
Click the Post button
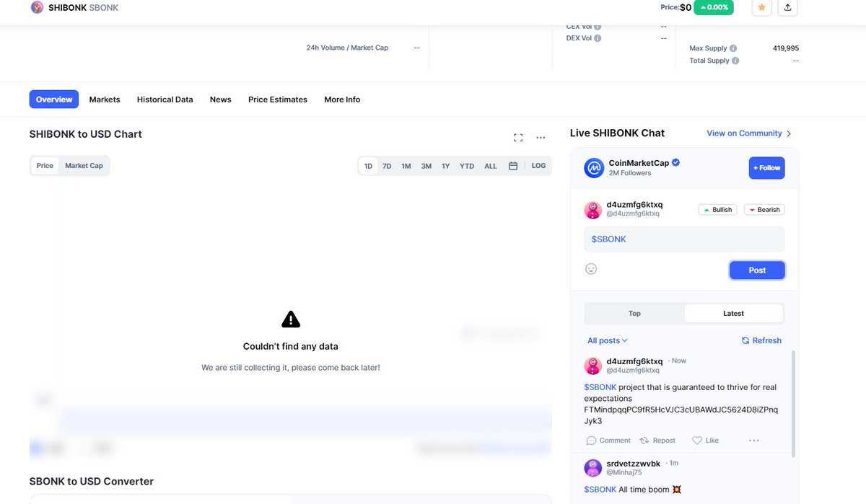tap(757, 270)
